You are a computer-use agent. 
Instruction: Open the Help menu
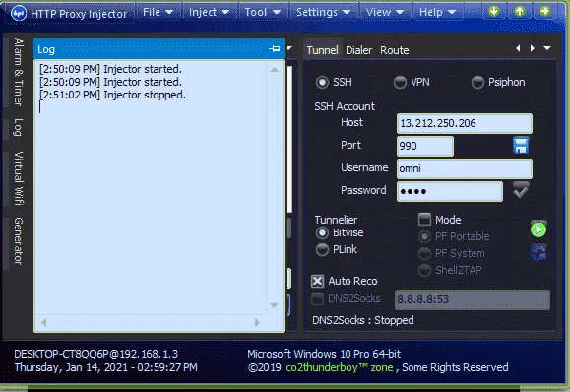point(437,12)
